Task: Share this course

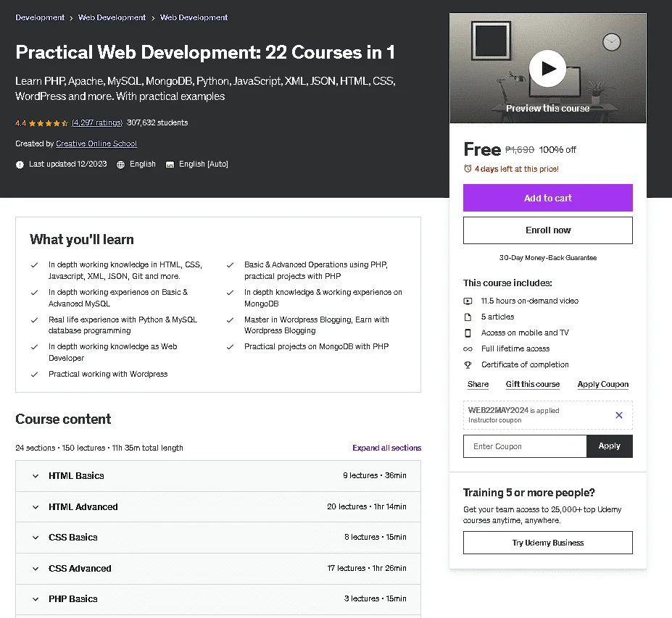Action: pos(478,384)
